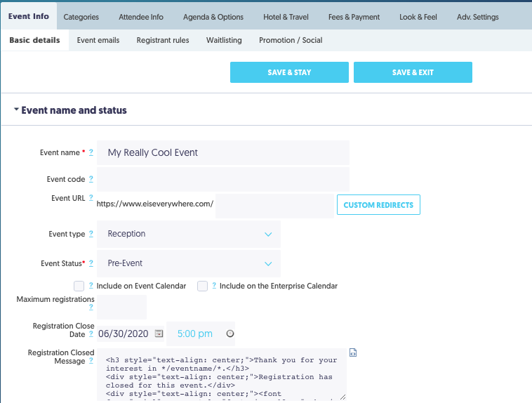Check Include on the Enterprise Calendar box
532x403 pixels.
point(202,286)
